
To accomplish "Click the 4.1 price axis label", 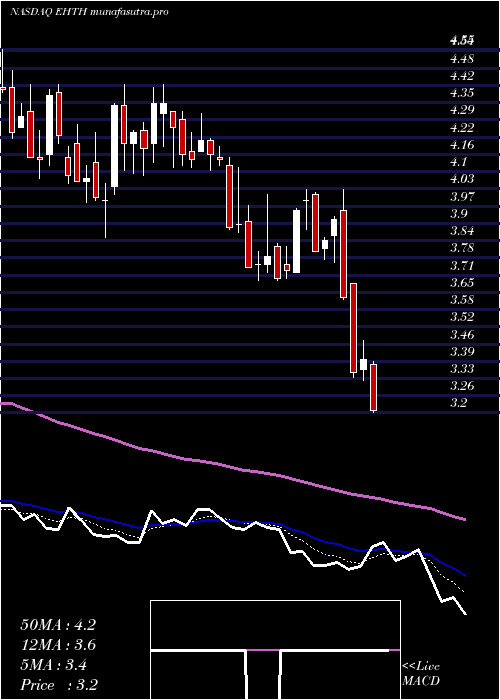I will coord(458,162).
